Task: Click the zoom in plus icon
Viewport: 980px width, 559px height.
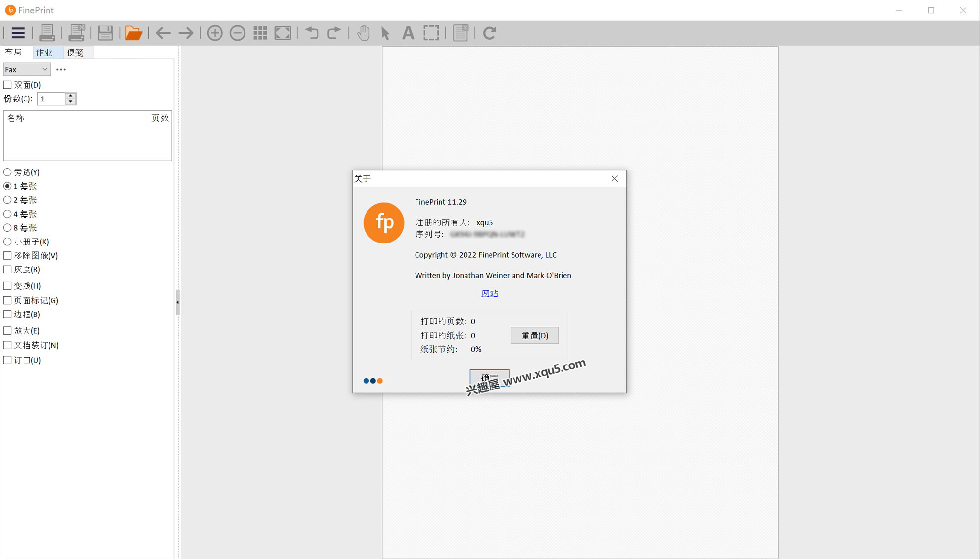Action: coord(215,33)
